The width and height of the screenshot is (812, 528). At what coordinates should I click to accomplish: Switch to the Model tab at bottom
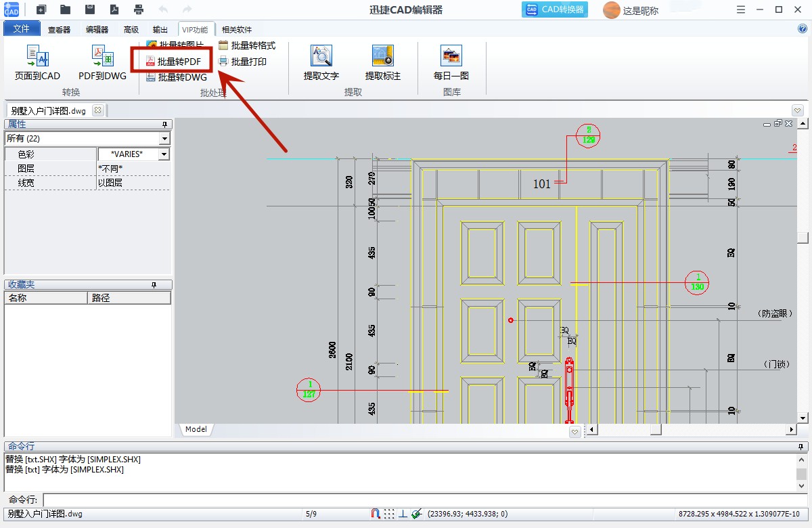tap(196, 428)
